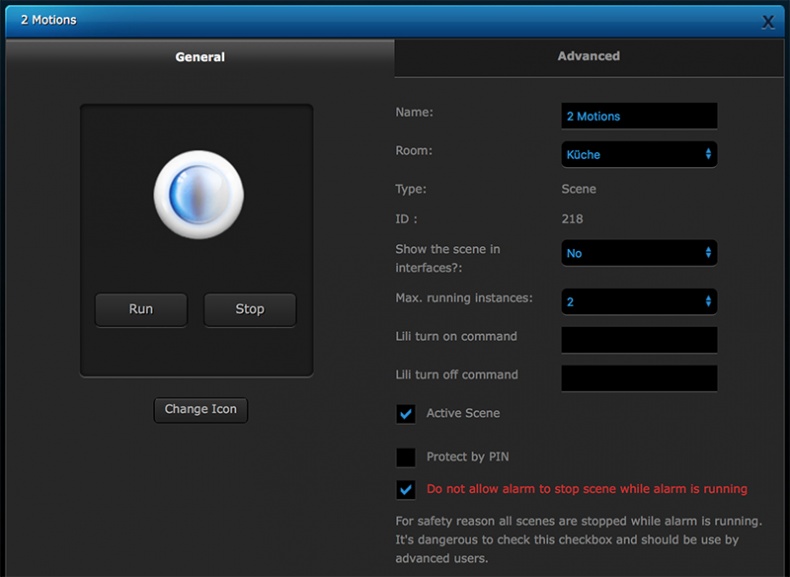Switch to the Advanced tab

tap(588, 57)
